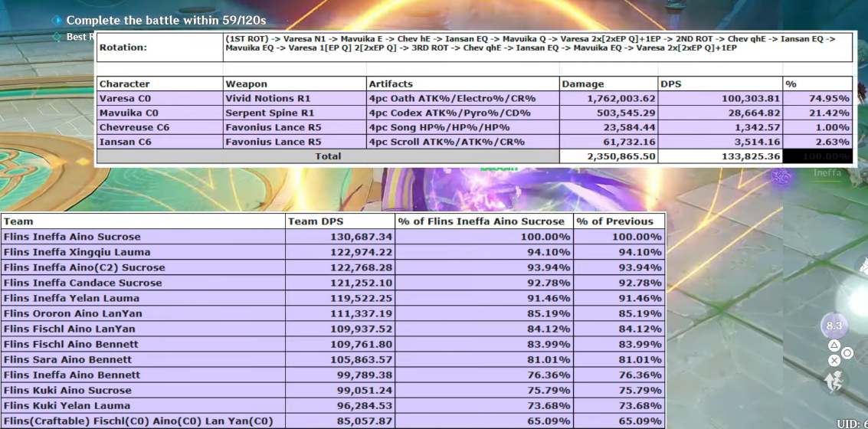Click the 21.42% share cell
Screen dimensions: 868x429
click(x=818, y=113)
